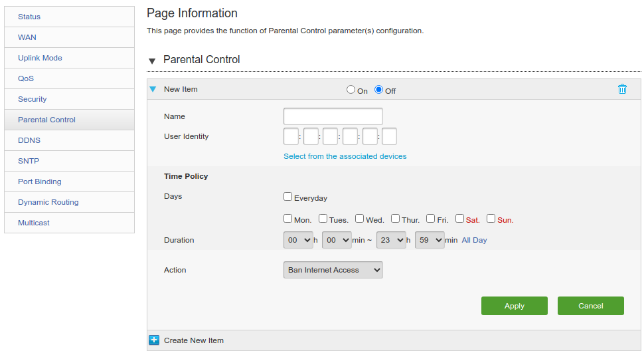Select from the associated devices link
644x359 pixels.
point(345,156)
